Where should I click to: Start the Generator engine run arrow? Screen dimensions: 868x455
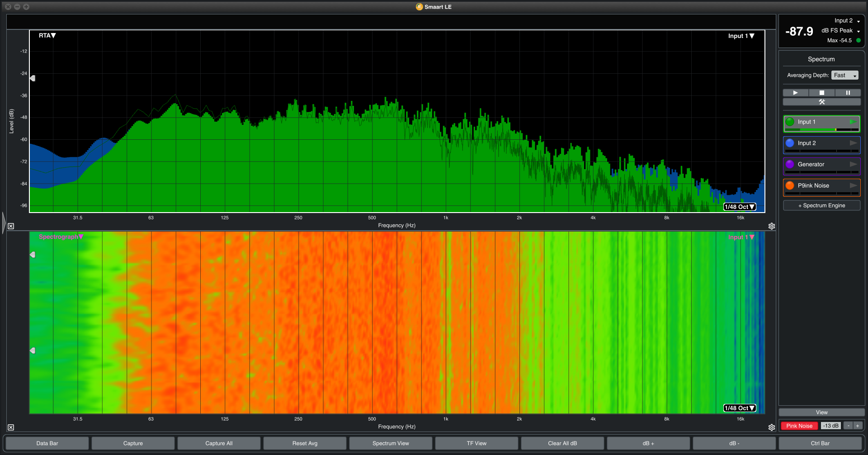pyautogui.click(x=853, y=164)
